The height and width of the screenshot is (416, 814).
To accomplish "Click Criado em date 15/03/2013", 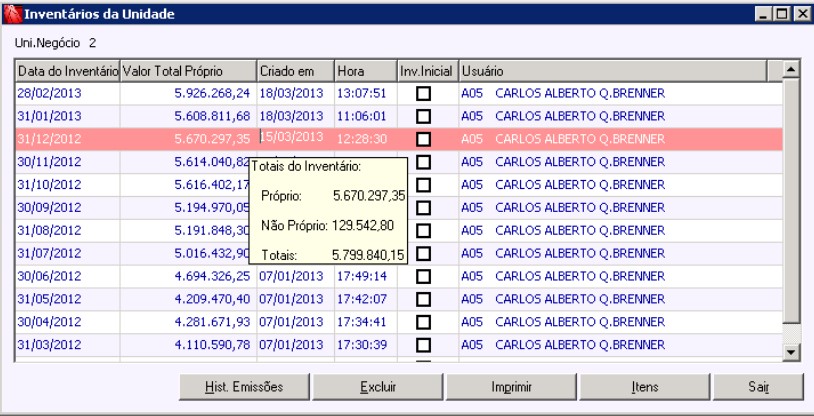I will pyautogui.click(x=292, y=137).
